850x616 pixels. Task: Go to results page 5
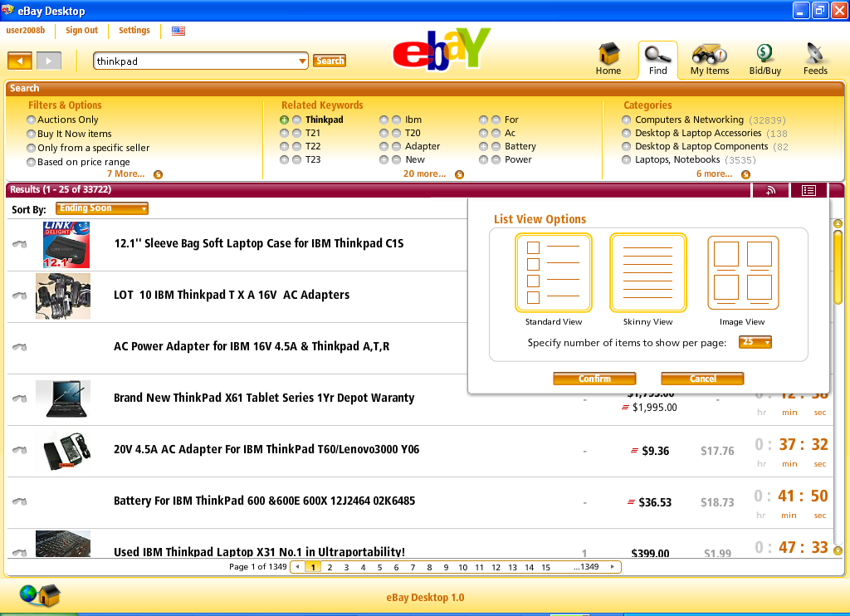(x=379, y=568)
